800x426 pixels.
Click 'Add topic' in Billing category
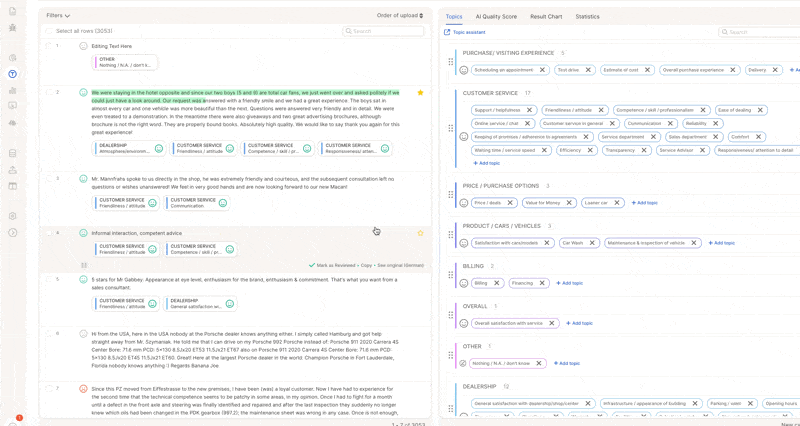[569, 283]
